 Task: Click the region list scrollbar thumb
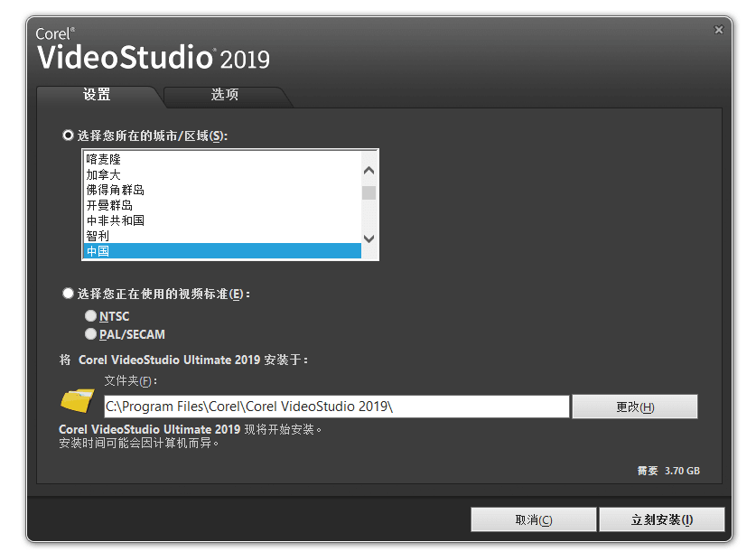pyautogui.click(x=369, y=192)
